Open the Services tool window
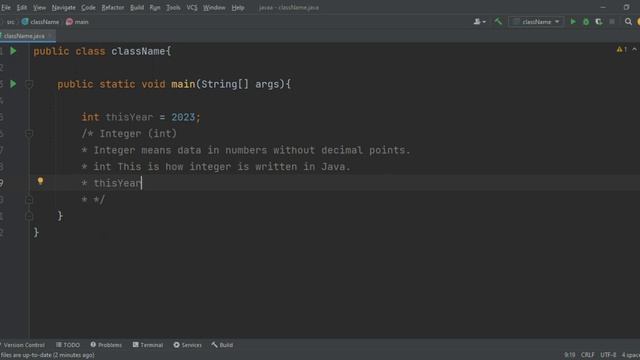This screenshot has height=360, width=640. click(187, 345)
